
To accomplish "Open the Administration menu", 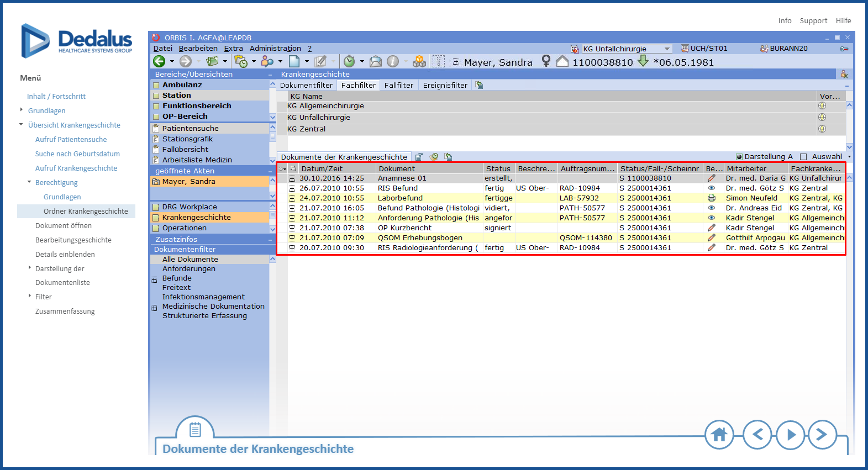I will pyautogui.click(x=275, y=49).
